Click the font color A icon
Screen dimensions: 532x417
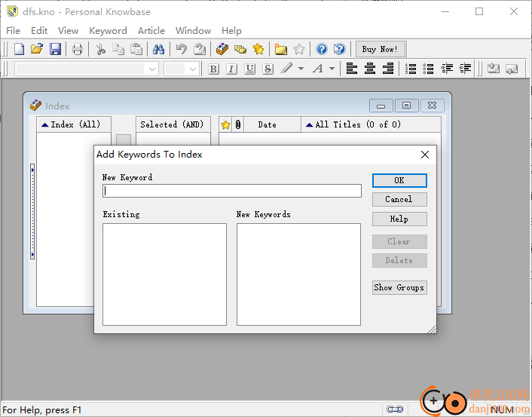coord(318,69)
